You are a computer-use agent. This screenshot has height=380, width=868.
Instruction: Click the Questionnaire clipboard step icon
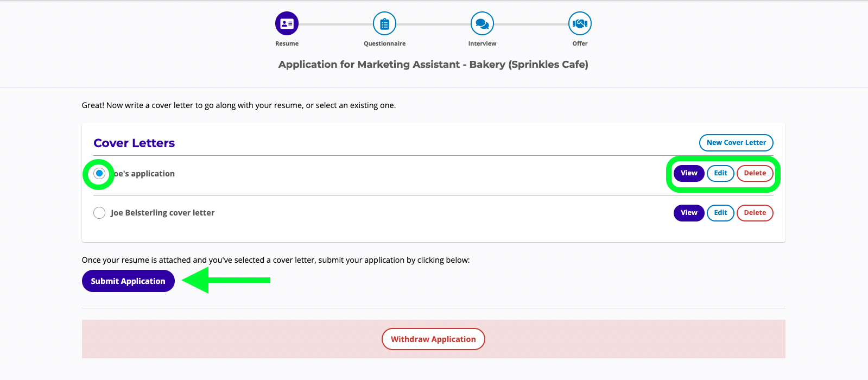point(384,24)
